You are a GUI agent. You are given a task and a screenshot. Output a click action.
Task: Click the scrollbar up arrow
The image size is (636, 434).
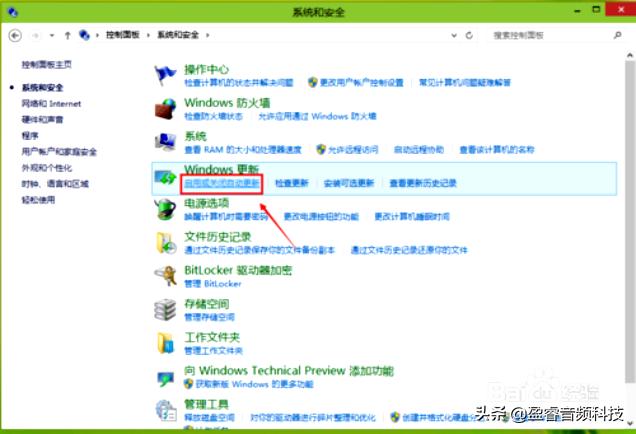[x=630, y=56]
